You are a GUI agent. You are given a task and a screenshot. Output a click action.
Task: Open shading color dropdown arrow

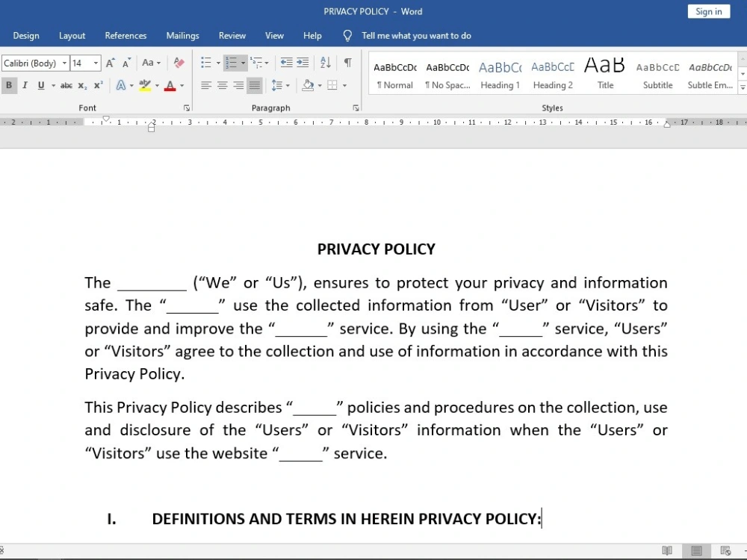320,86
